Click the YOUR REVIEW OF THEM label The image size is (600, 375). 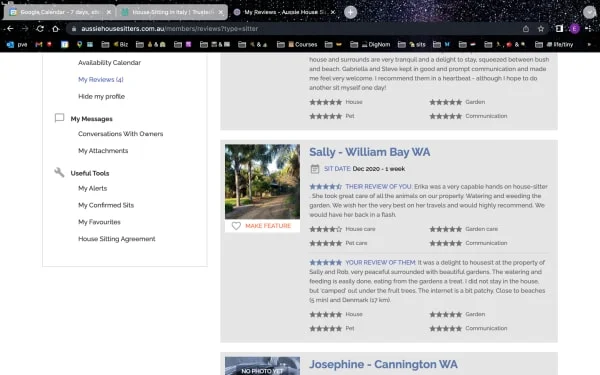click(x=380, y=262)
